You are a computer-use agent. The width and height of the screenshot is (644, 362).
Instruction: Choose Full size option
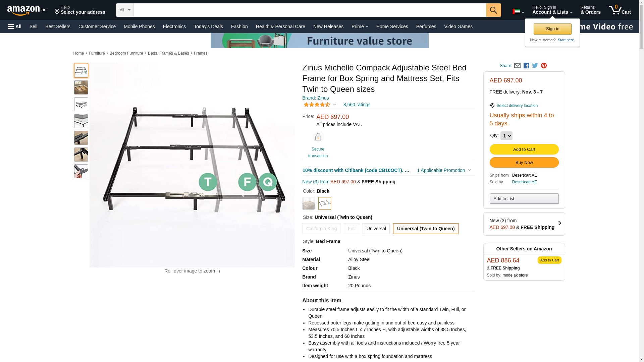click(x=352, y=229)
